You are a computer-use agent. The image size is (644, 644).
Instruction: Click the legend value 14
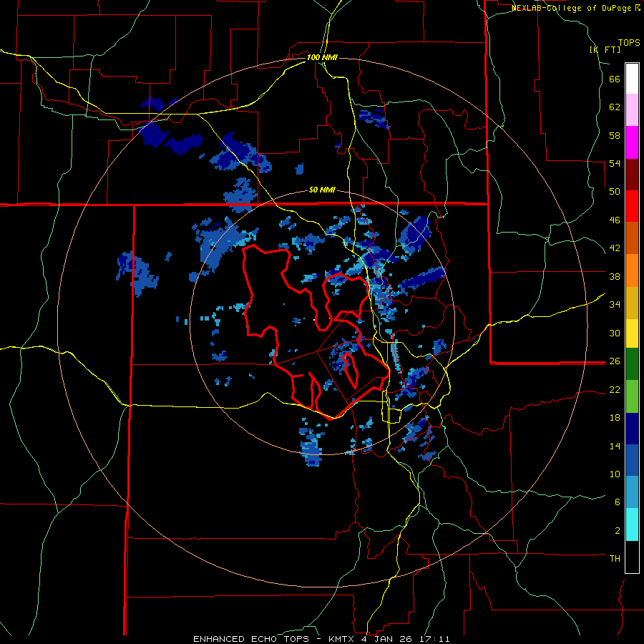point(615,446)
